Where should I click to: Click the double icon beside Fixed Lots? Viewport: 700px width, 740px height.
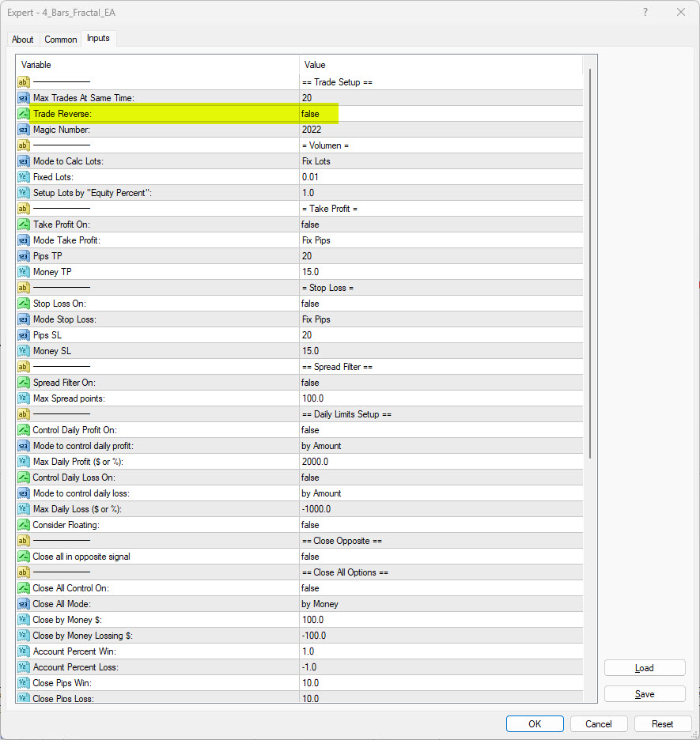(24, 177)
